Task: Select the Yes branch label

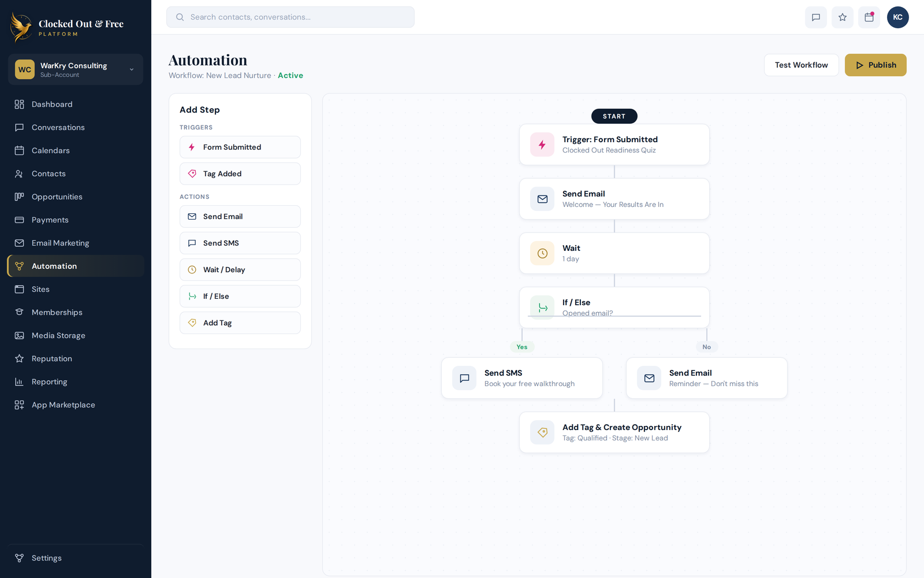Action: click(522, 347)
